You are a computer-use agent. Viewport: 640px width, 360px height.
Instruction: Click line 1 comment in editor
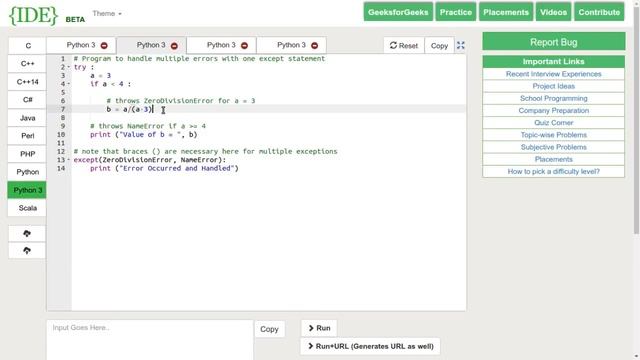pyautogui.click(x=199, y=59)
